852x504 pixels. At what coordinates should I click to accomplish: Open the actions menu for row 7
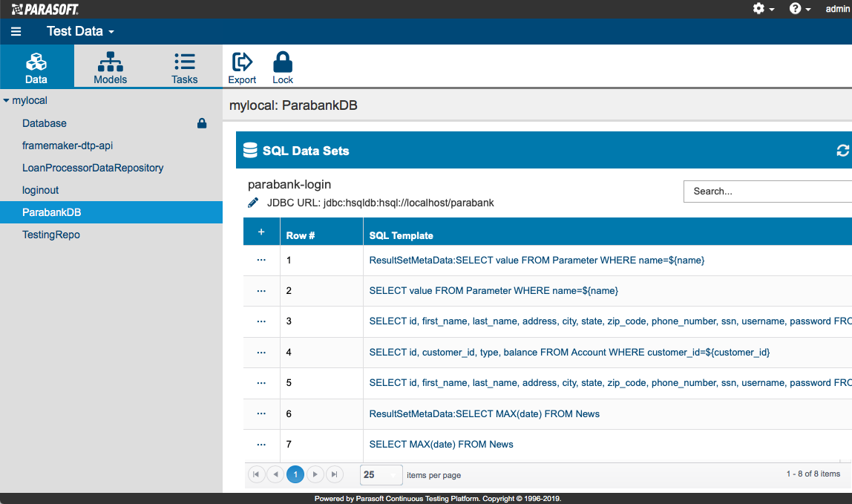pos(261,444)
